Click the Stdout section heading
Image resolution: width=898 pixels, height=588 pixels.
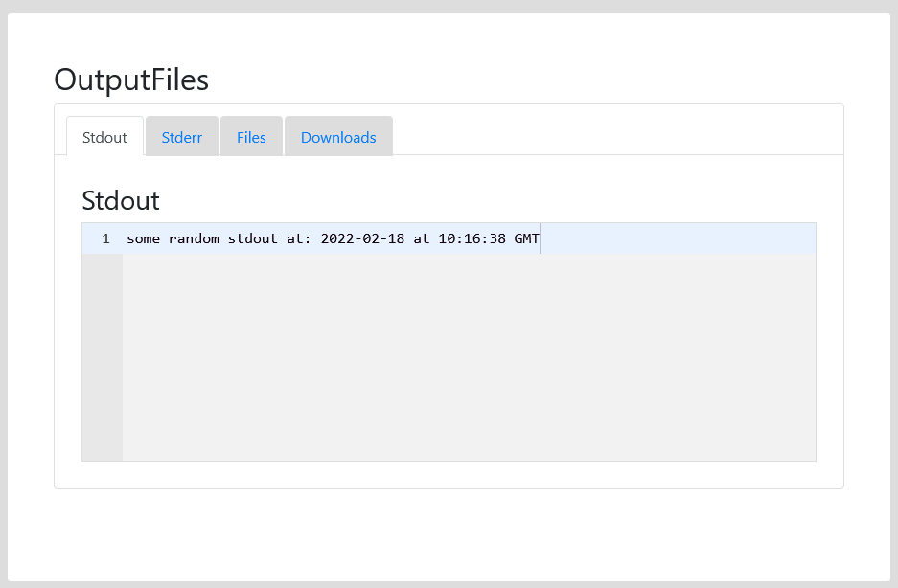click(x=120, y=201)
